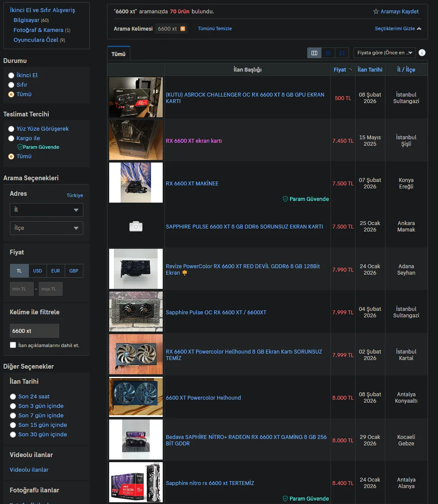Click Tümünü Temizle link
This screenshot has height=504, width=438.
pos(214,28)
